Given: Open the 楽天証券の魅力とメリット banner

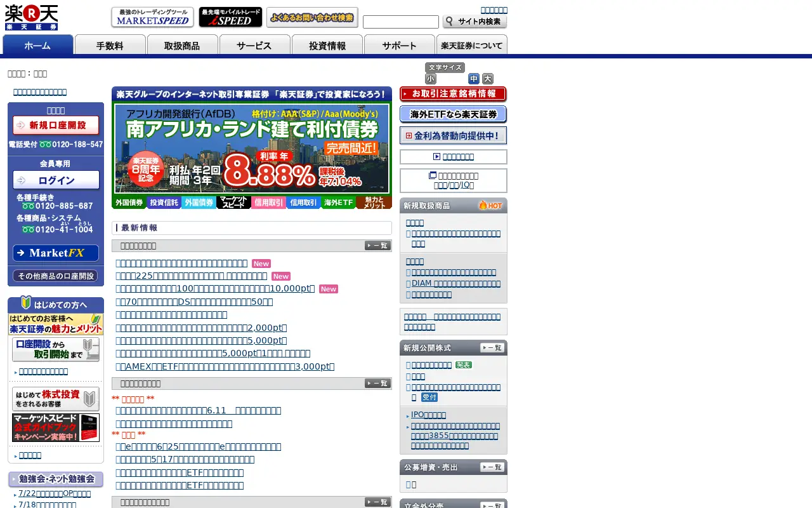Looking at the screenshot, I should pyautogui.click(x=56, y=324).
